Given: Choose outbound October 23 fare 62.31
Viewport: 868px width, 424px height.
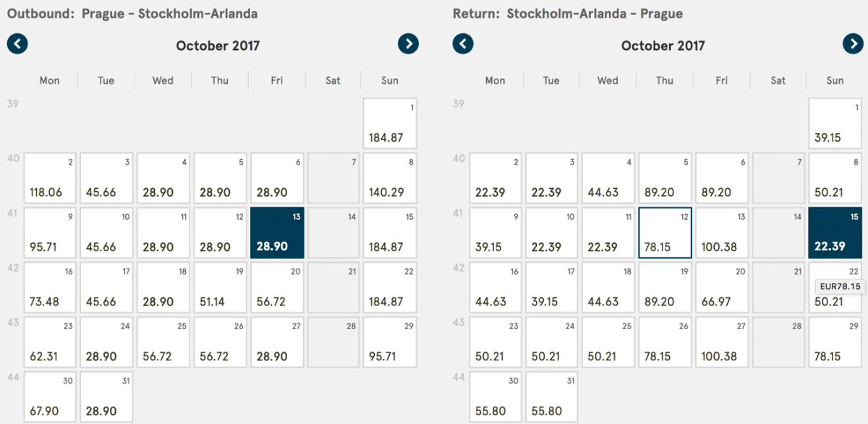Looking at the screenshot, I should [x=50, y=342].
